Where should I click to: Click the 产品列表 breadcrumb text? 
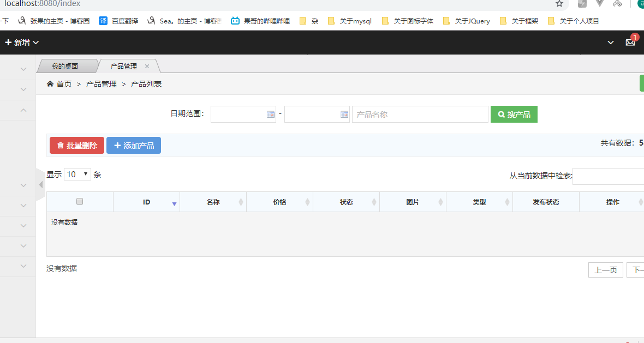point(146,83)
